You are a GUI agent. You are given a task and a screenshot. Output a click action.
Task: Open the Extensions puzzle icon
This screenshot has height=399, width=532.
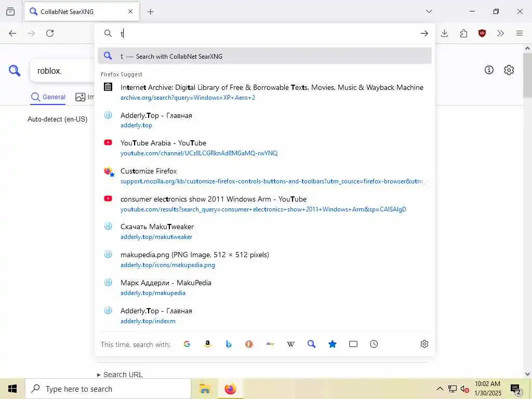coord(463,33)
